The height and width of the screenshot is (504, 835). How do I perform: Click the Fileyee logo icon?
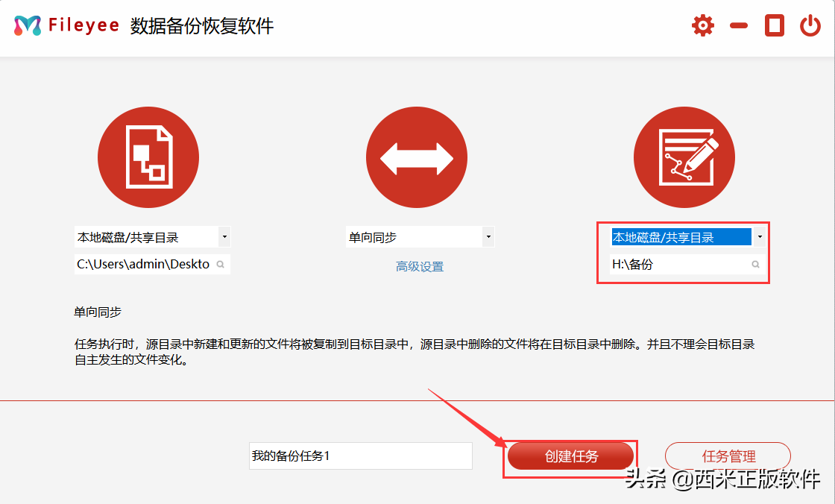28,26
